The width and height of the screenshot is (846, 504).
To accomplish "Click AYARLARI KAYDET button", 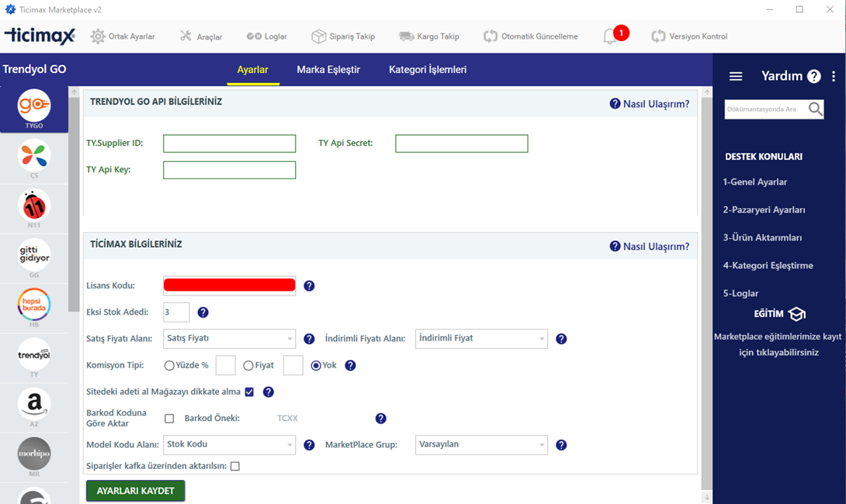I will (x=135, y=491).
